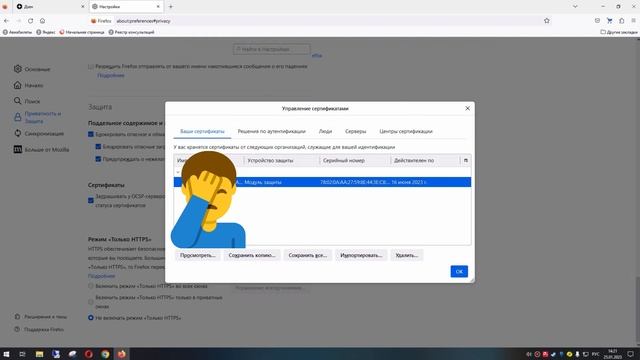Open the list all tabs dropdown arrow

click(x=575, y=7)
